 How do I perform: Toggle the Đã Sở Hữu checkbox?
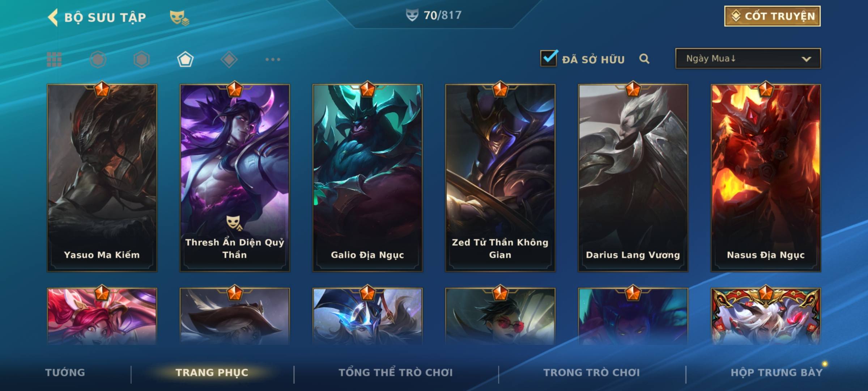pyautogui.click(x=549, y=58)
